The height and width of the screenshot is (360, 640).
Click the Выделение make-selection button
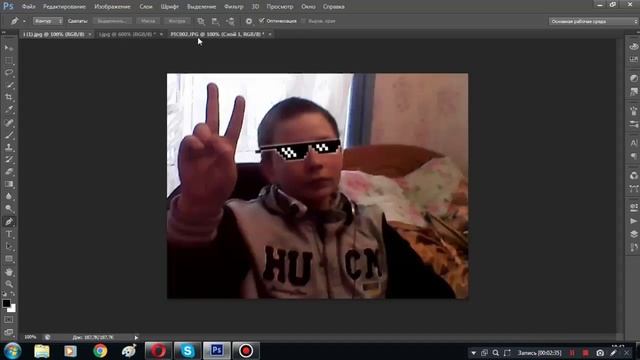click(x=112, y=21)
